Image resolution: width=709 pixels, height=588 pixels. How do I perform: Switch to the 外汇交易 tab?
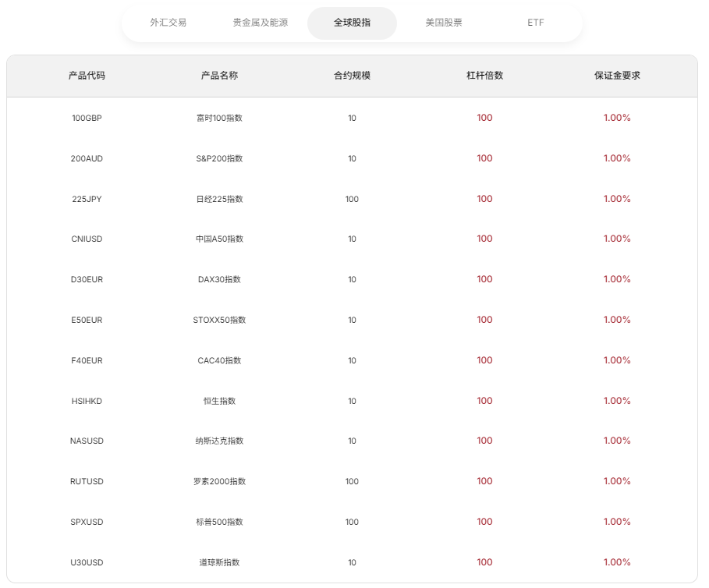(x=165, y=23)
